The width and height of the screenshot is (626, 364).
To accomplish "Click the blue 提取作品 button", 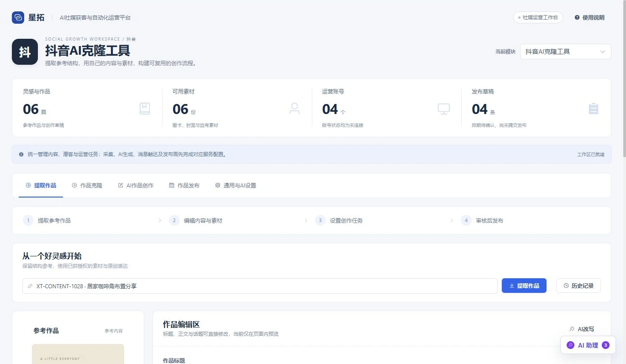I will pos(524,286).
